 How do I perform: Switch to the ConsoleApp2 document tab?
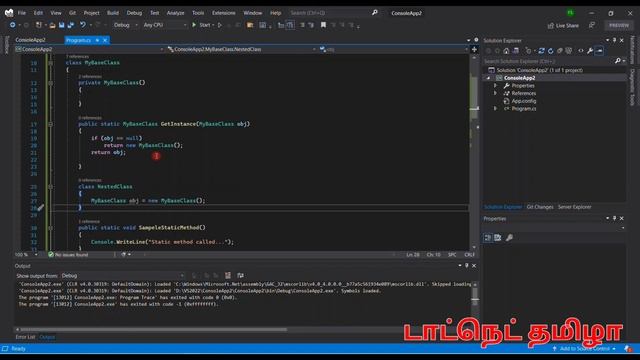pyautogui.click(x=31, y=40)
